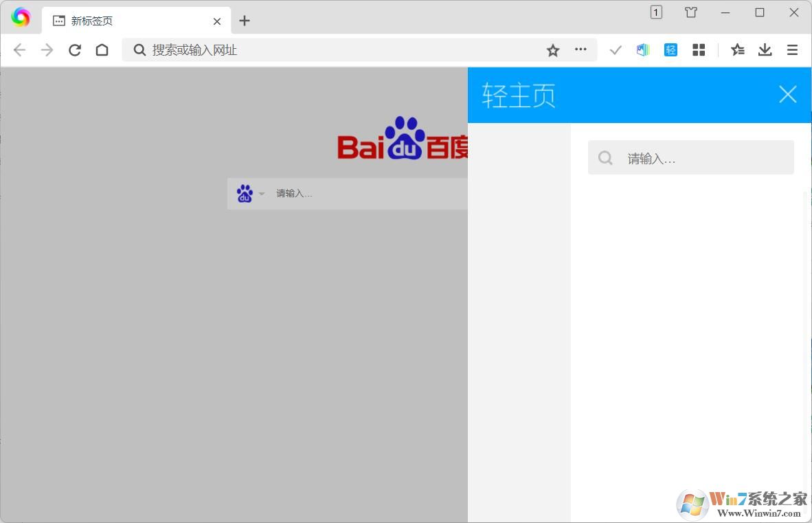Click the Baidu paw search engine icon
Viewport: 812px width, 523px height.
click(x=245, y=194)
